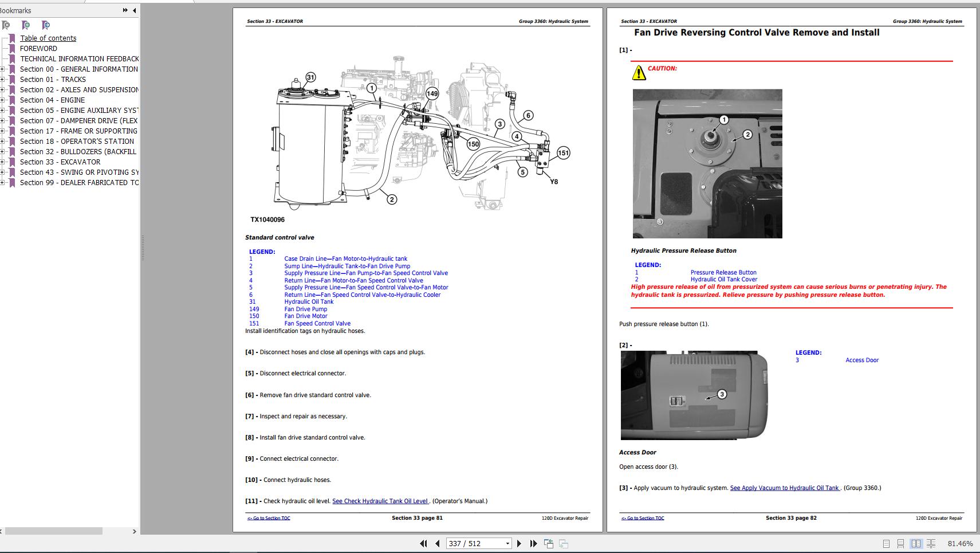Jump to the first page

pyautogui.click(x=423, y=543)
